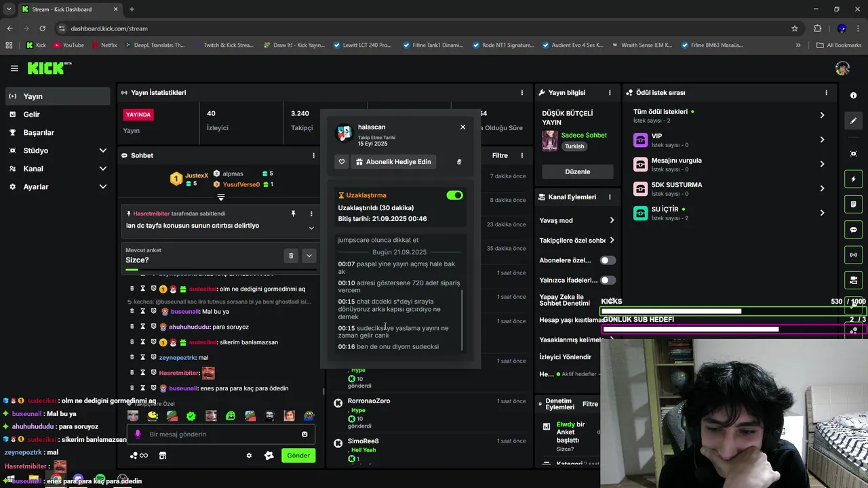The height and width of the screenshot is (488, 868).
Task: Click in Bir mesaj gönderin input
Action: (x=221, y=434)
